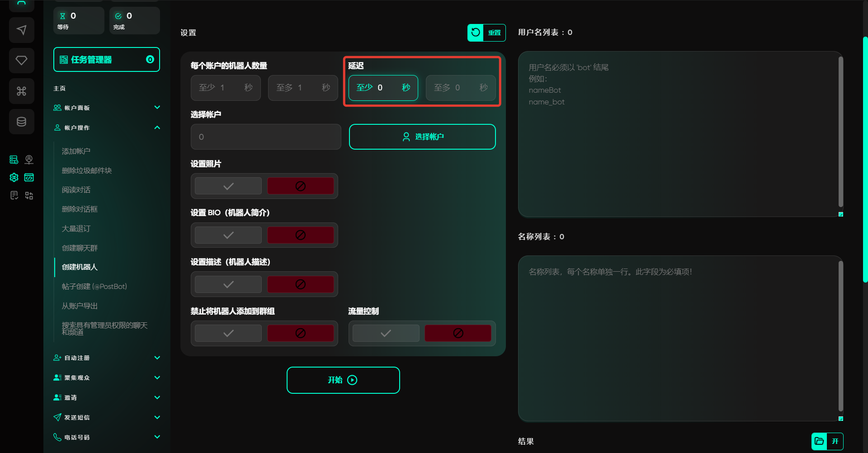Open the results folder icon
This screenshot has width=868, height=453.
[x=819, y=441]
